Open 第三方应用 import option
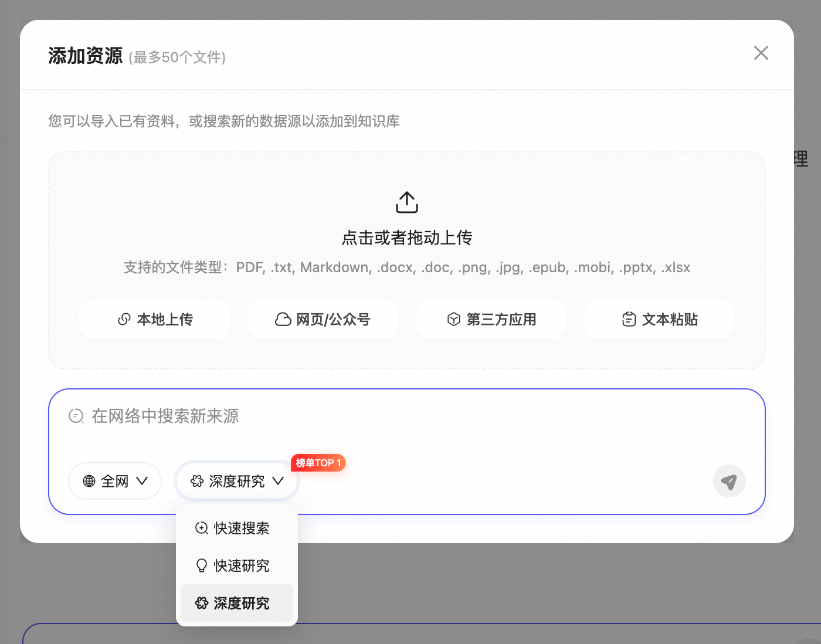Screen dimensions: 821x644 [491, 319]
